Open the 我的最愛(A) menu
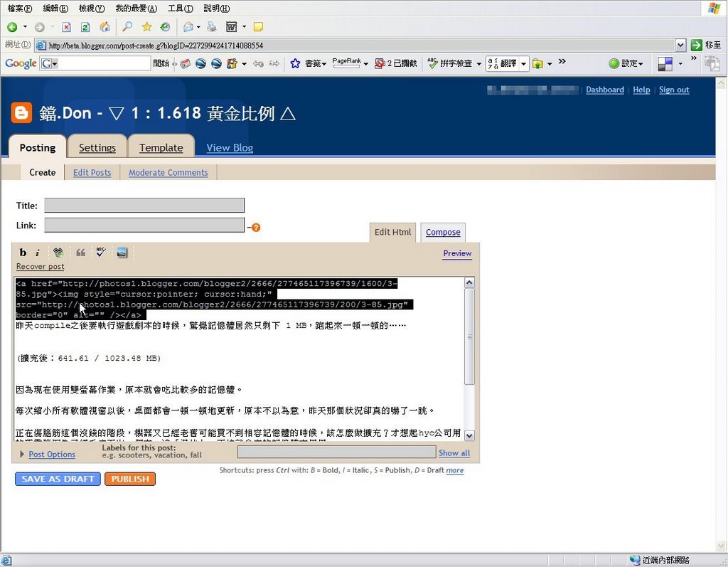The image size is (728, 567). [x=136, y=9]
